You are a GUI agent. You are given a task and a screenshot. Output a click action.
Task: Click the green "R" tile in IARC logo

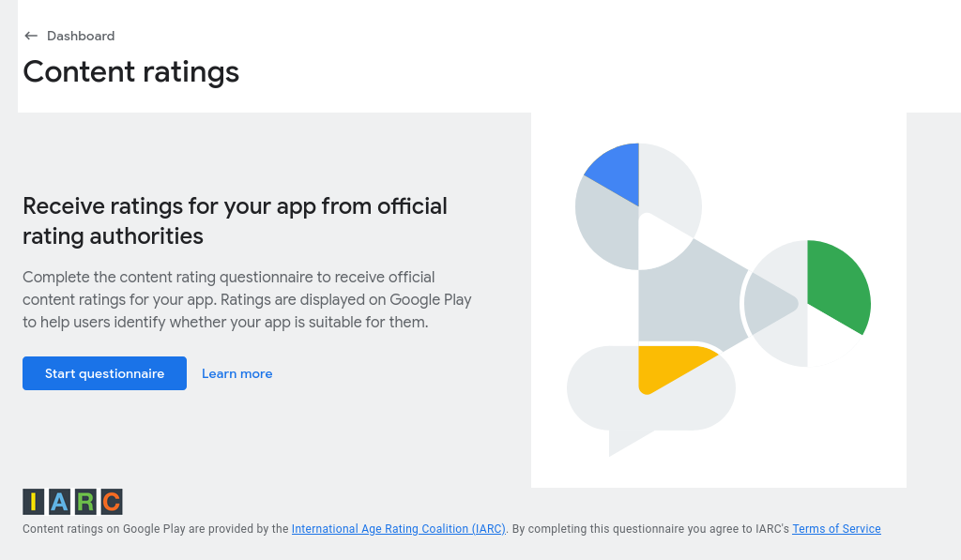tap(85, 502)
